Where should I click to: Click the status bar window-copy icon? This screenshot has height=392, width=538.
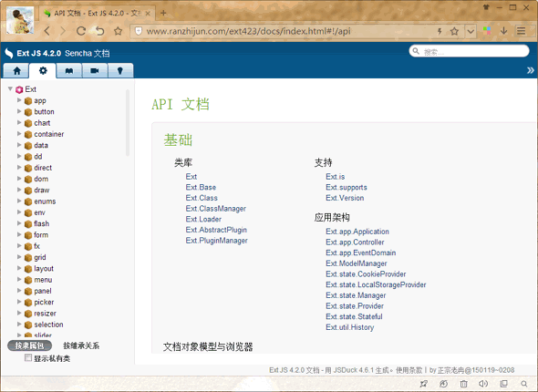(x=503, y=384)
